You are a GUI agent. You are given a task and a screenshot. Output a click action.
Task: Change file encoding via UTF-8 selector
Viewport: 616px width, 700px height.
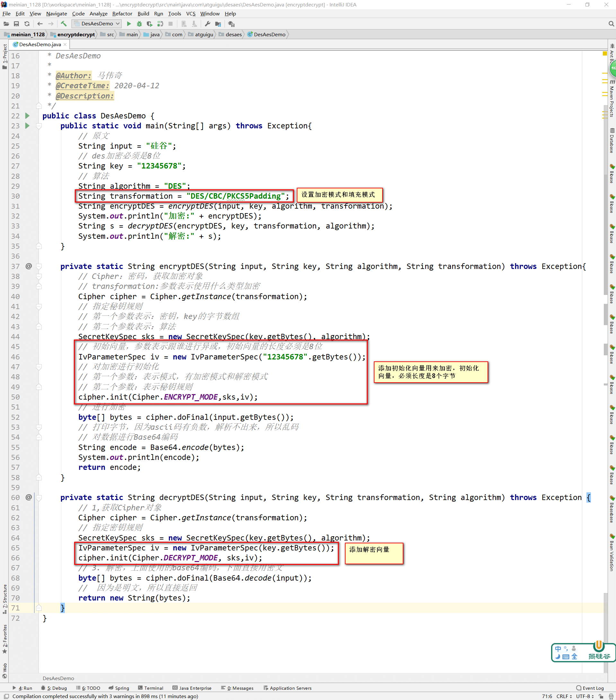point(585,696)
